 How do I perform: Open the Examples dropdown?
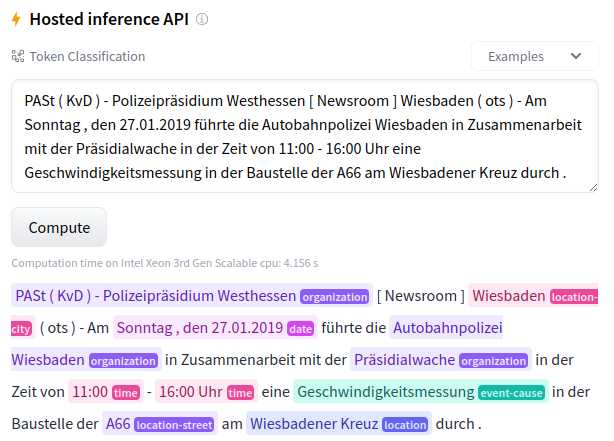pos(535,56)
